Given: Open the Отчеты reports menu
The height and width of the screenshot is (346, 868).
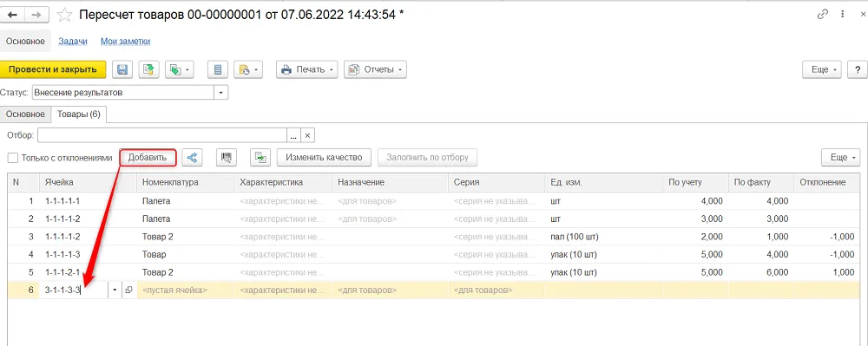Looking at the screenshot, I should (375, 69).
